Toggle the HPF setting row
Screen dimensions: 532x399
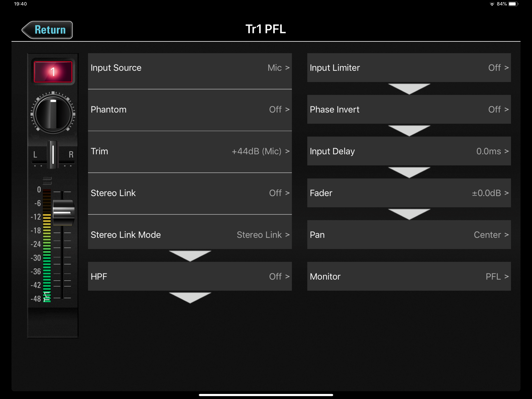click(190, 276)
